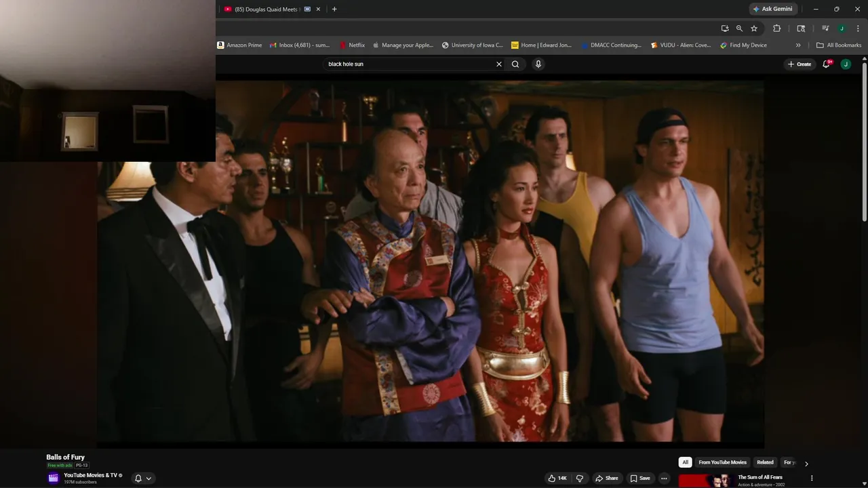Open the Chrome profile avatar J
The height and width of the screenshot is (488, 868).
pyautogui.click(x=842, y=28)
